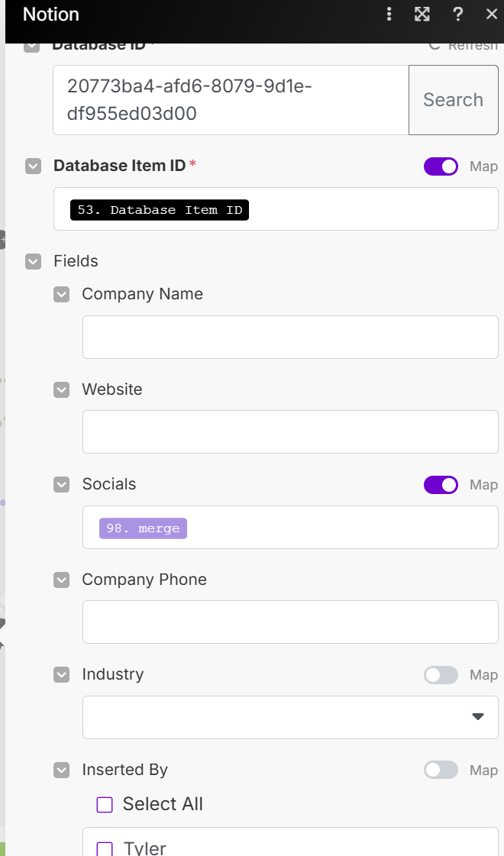The width and height of the screenshot is (504, 856).
Task: Tick the Tyler checkbox
Action: [x=105, y=848]
